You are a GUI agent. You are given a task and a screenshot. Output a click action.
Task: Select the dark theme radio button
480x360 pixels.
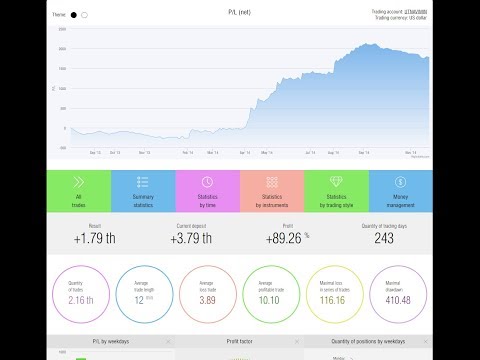[74, 15]
